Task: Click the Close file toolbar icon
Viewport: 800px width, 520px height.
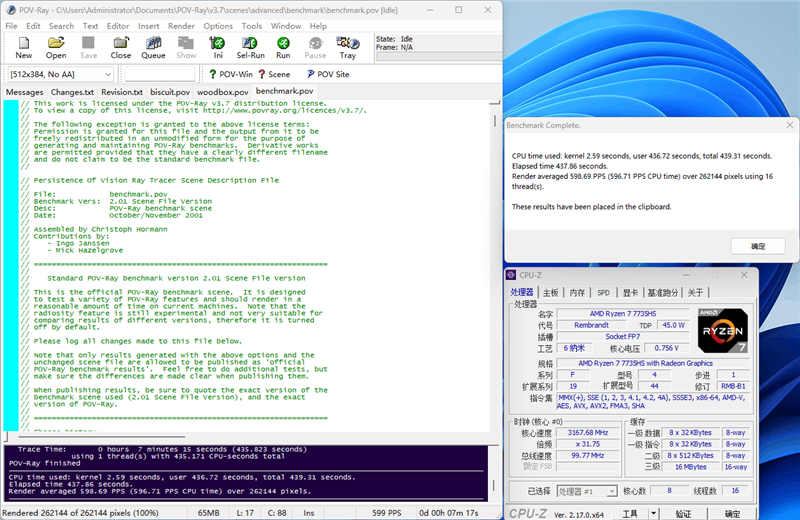Action: click(x=120, y=46)
